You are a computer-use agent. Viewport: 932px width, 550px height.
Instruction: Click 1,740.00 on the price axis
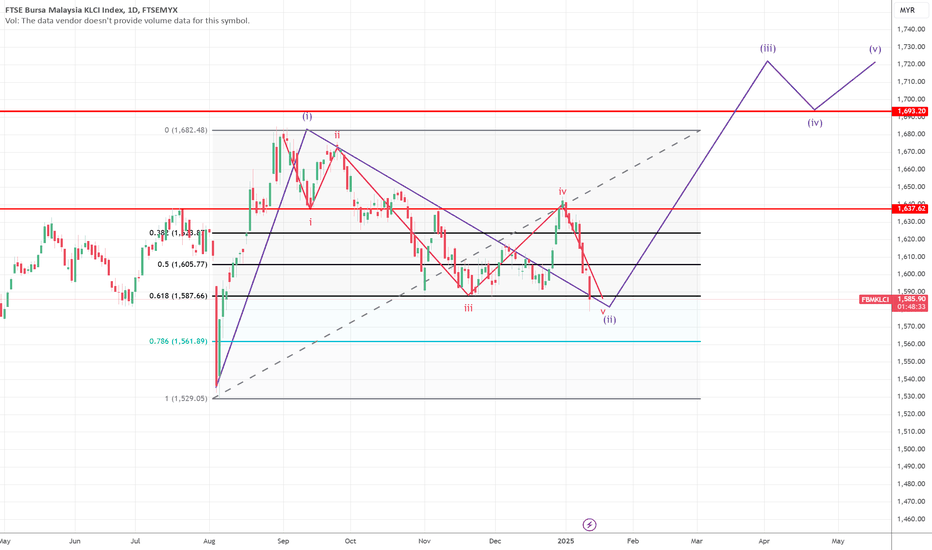(911, 29)
